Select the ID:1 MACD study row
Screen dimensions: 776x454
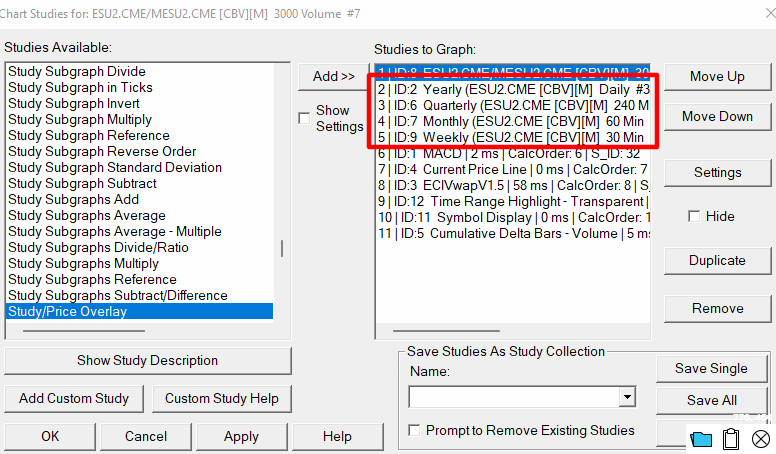513,153
